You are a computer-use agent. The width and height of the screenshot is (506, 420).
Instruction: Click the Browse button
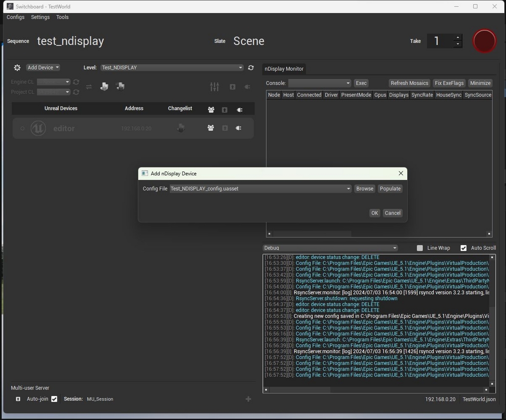[x=365, y=188]
